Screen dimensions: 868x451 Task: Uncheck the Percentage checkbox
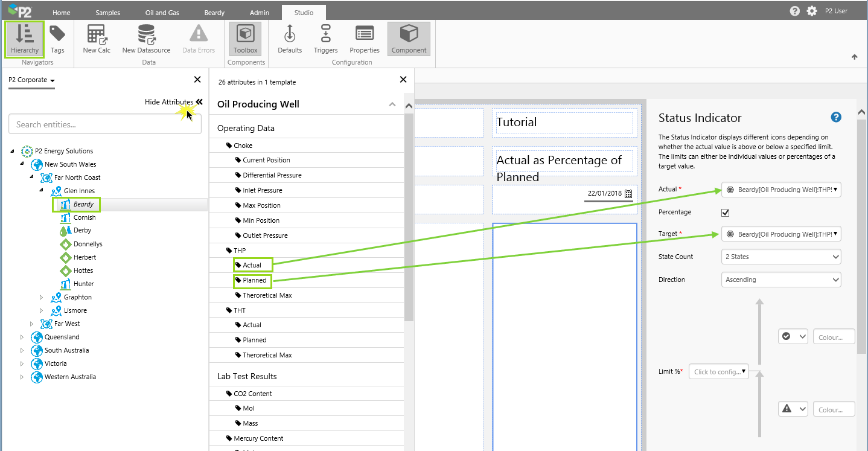click(726, 213)
